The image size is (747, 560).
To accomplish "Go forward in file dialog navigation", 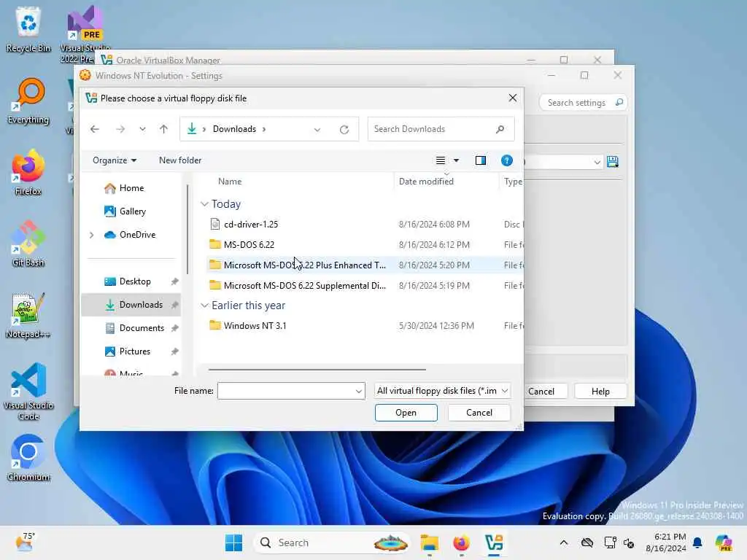I will click(120, 129).
